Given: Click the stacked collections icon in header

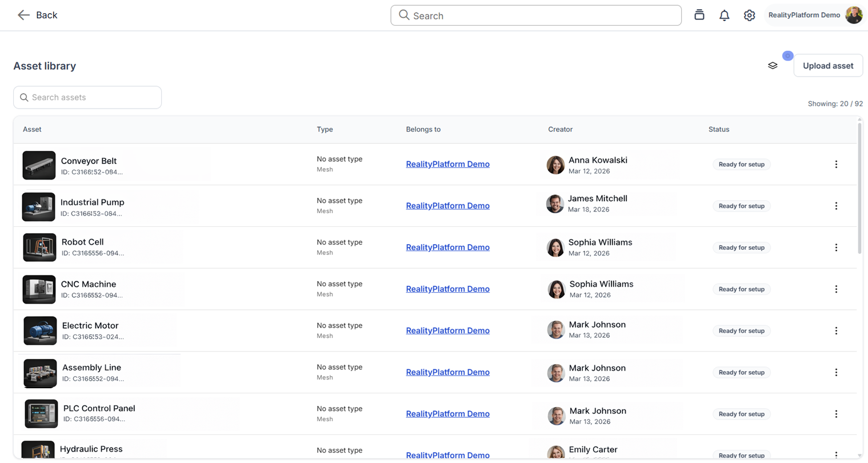Looking at the screenshot, I should pyautogui.click(x=699, y=15).
